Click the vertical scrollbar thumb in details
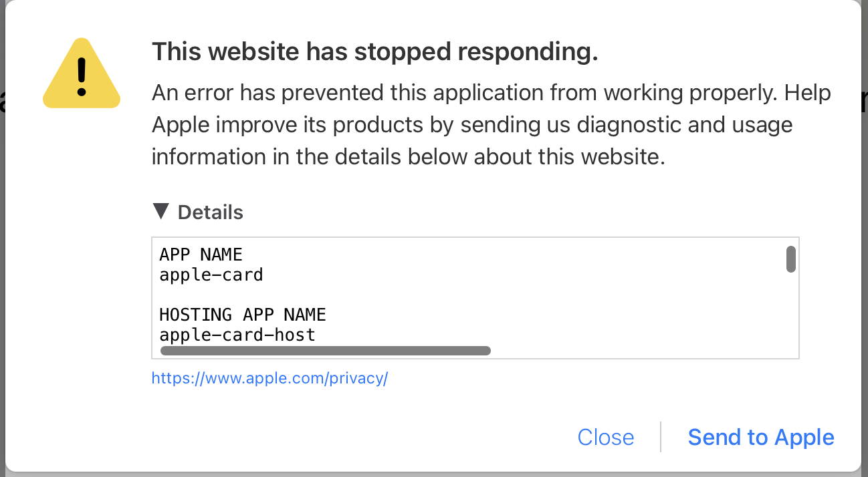The height and width of the screenshot is (477, 868). coord(790,259)
